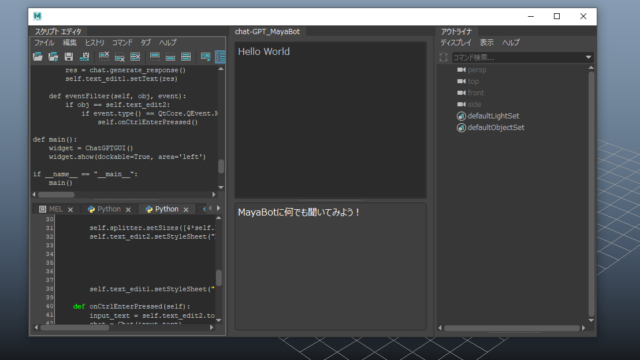Screen dimensions: 640x360
Task: Click Show Both panes icon
Action: coord(186,57)
